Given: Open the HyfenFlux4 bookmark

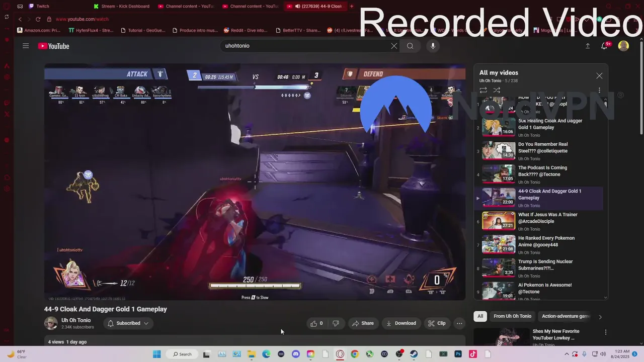Looking at the screenshot, I should (91, 30).
